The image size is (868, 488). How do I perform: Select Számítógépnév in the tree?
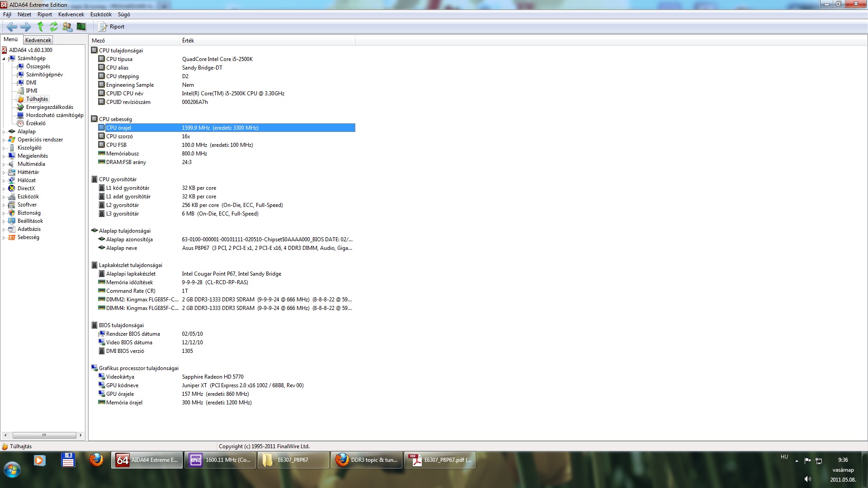(x=44, y=75)
